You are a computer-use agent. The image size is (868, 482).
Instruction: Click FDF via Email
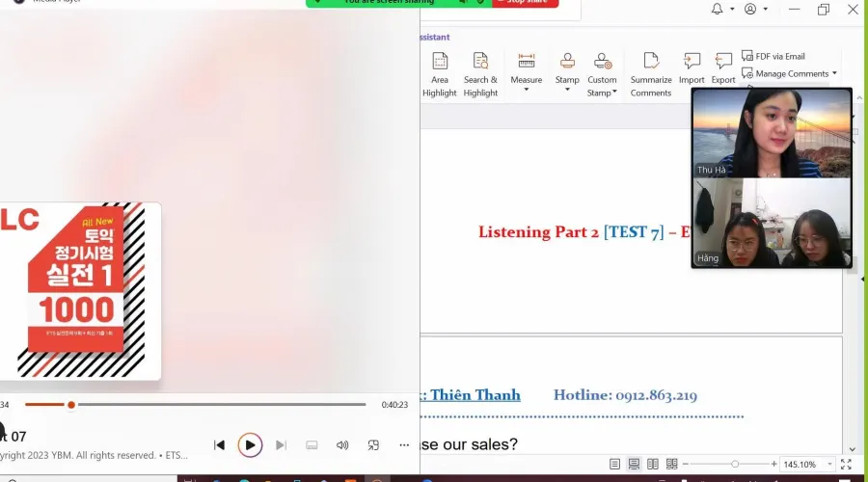pos(773,56)
